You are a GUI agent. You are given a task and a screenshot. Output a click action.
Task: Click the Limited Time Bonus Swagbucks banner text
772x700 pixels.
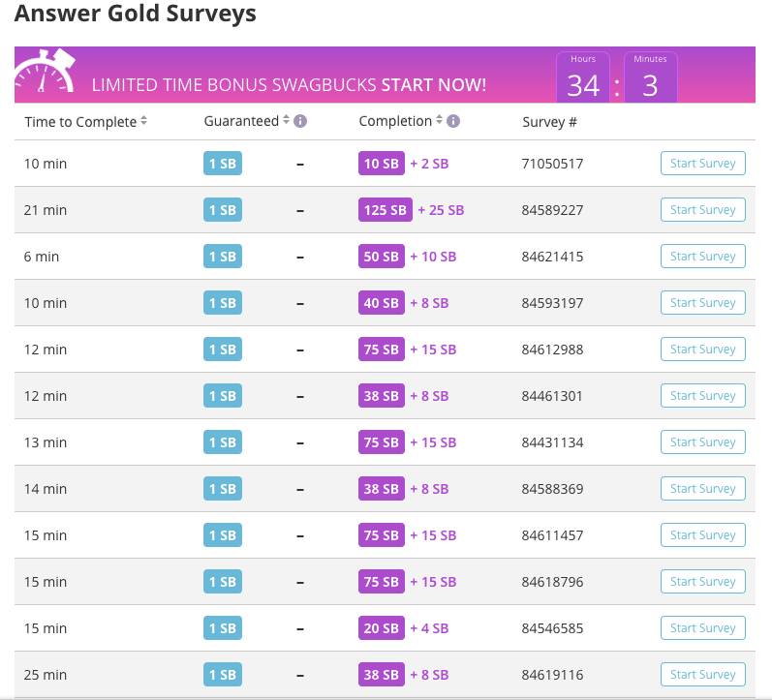point(289,84)
